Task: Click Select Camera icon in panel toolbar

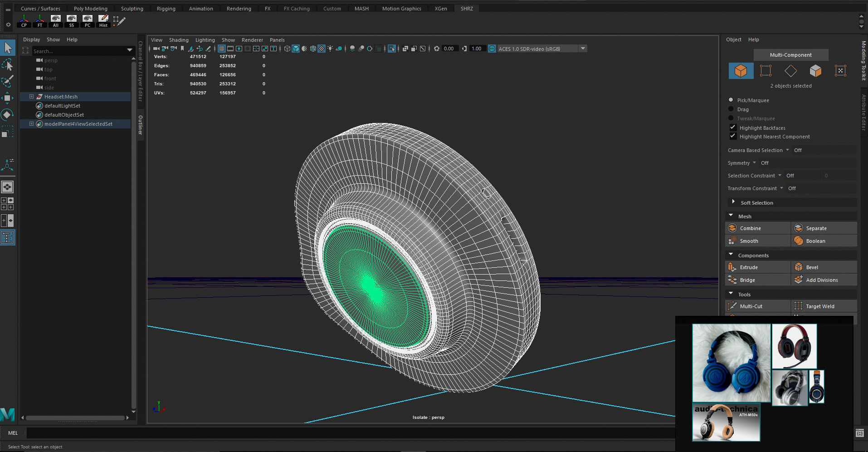Action: [x=156, y=49]
